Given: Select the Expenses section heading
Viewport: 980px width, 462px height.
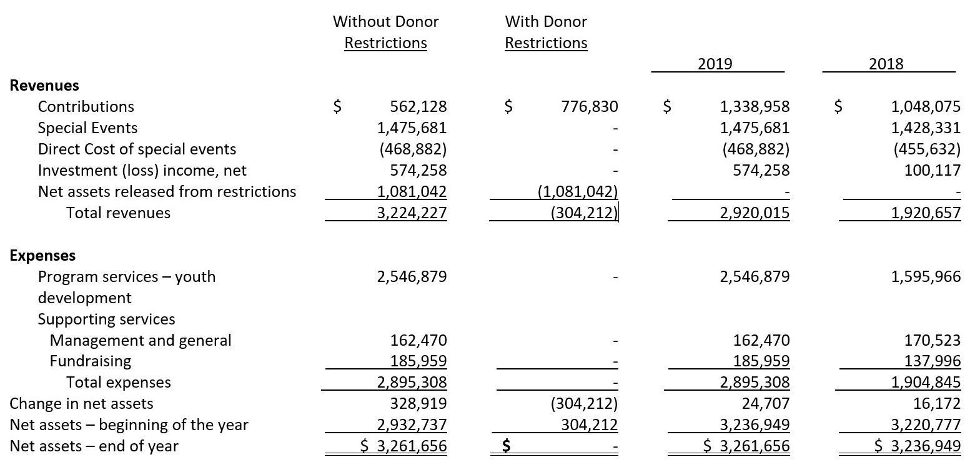Looking at the screenshot, I should pos(42,255).
